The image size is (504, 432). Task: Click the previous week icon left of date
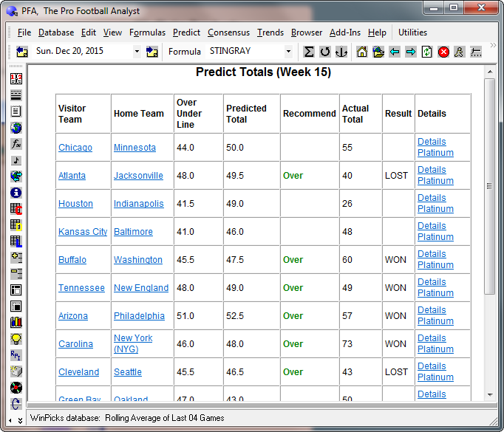(22, 52)
